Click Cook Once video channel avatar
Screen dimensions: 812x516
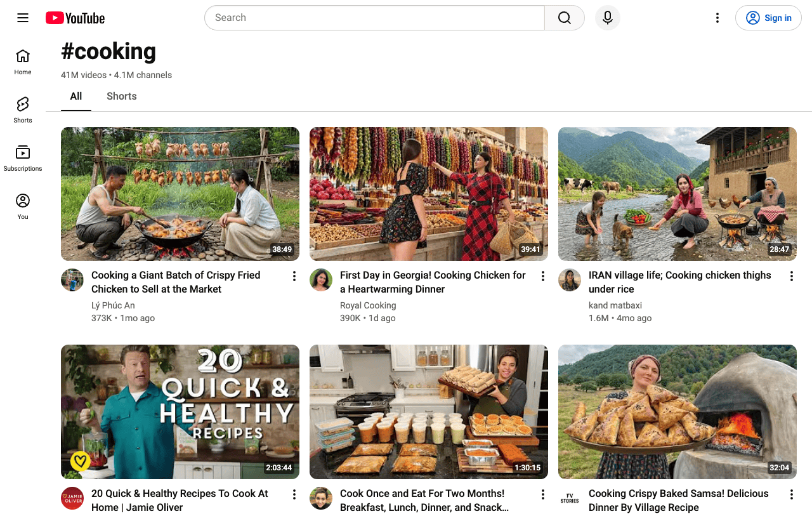coord(321,498)
